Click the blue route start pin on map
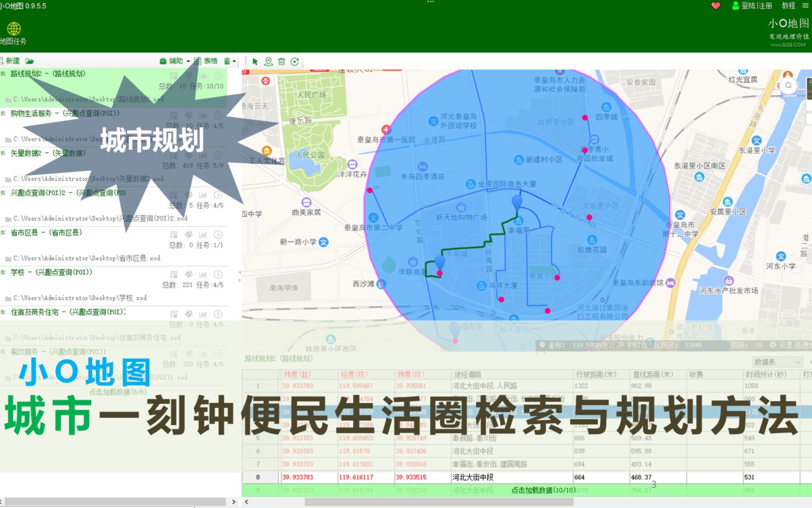 [x=517, y=203]
